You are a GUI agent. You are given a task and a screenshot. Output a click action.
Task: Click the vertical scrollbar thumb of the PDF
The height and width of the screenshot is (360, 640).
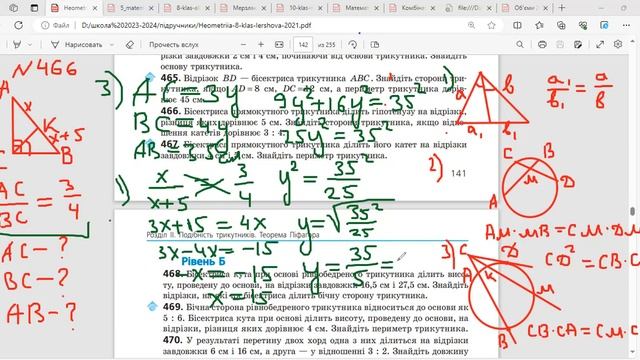click(633, 211)
